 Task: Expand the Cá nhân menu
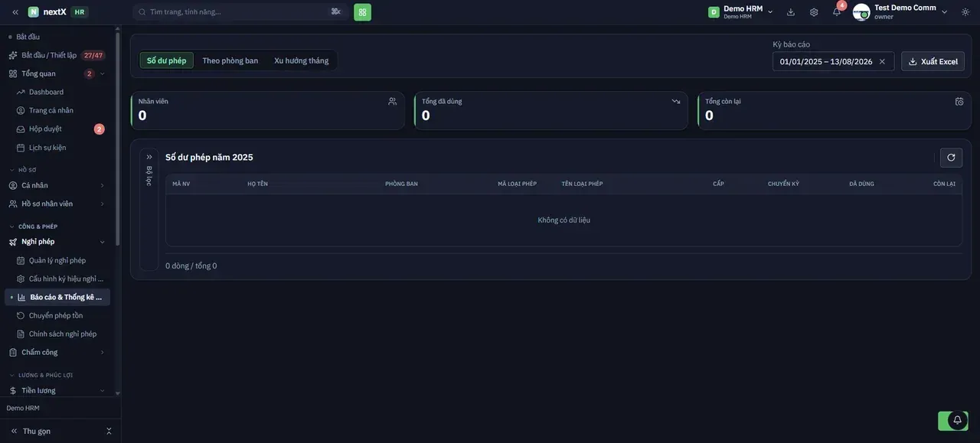[x=57, y=185]
